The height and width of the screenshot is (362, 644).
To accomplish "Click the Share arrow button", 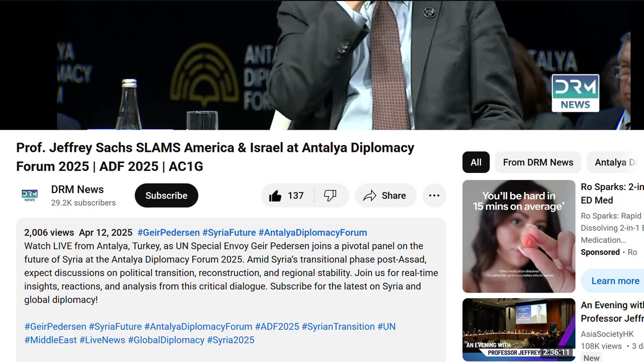I will click(385, 196).
